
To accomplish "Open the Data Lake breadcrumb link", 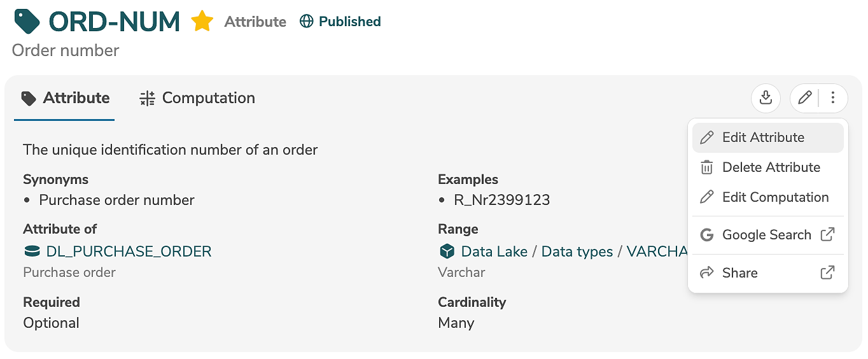I will [494, 251].
